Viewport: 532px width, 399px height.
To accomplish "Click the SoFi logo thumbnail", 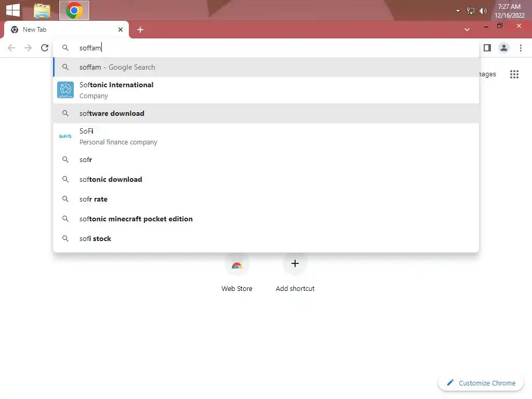I will (x=65, y=137).
